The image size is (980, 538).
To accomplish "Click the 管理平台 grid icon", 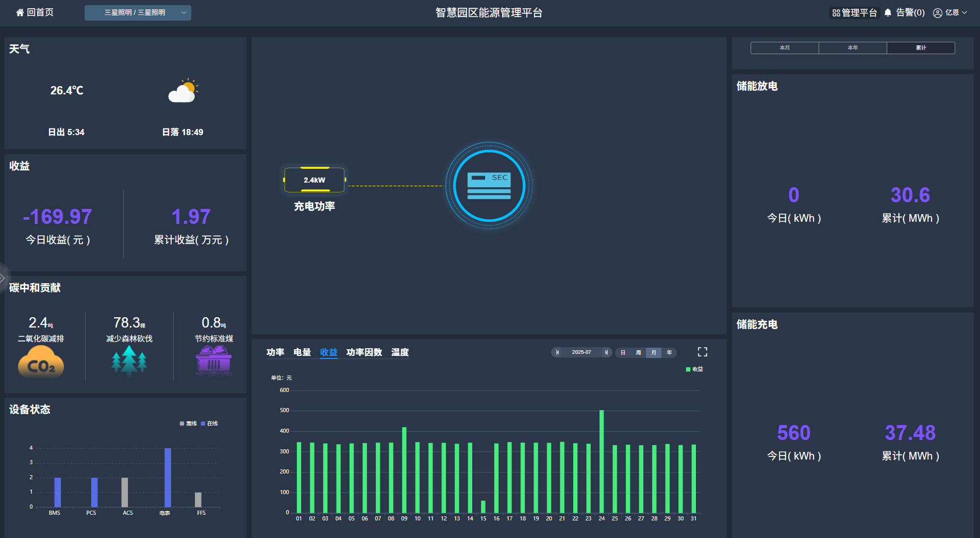I will (836, 13).
